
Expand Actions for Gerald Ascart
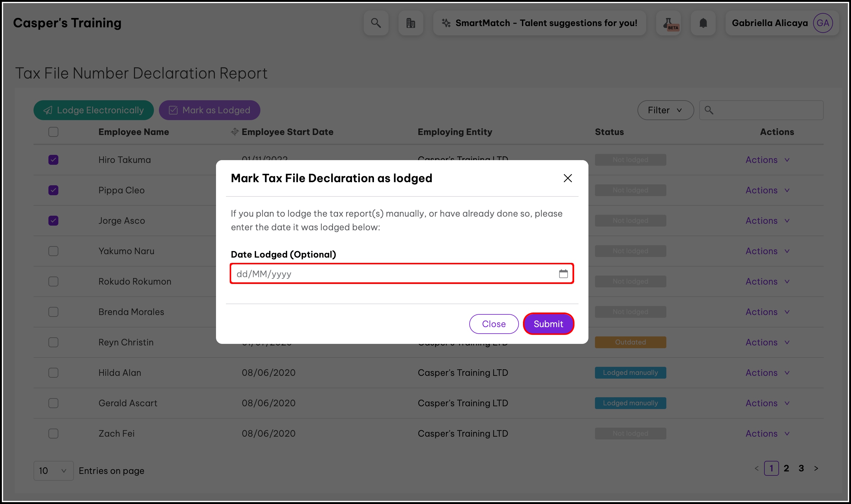(x=767, y=403)
